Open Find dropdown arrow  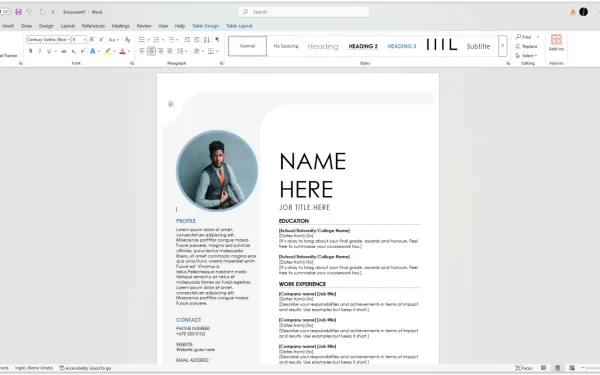point(538,37)
